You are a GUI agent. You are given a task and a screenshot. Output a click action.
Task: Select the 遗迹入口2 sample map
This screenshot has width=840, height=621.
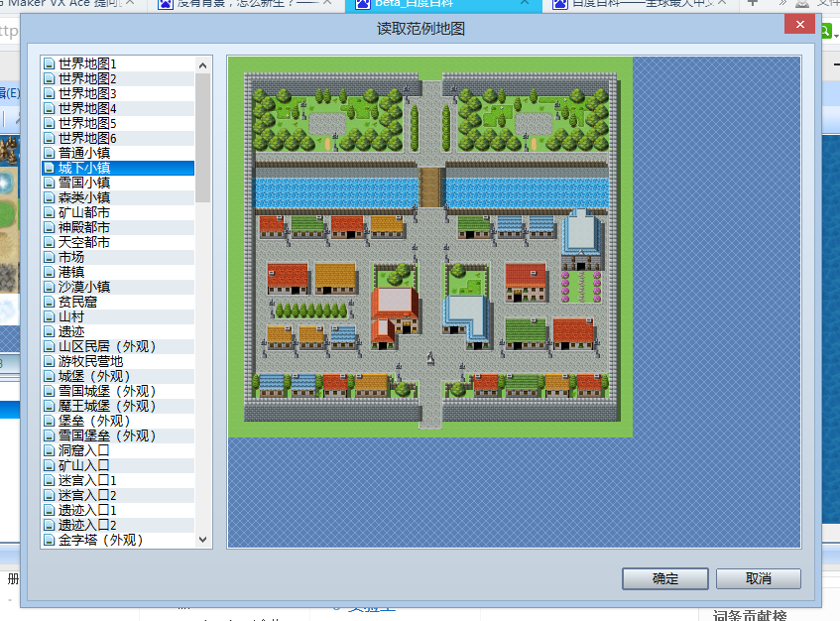coord(118,525)
